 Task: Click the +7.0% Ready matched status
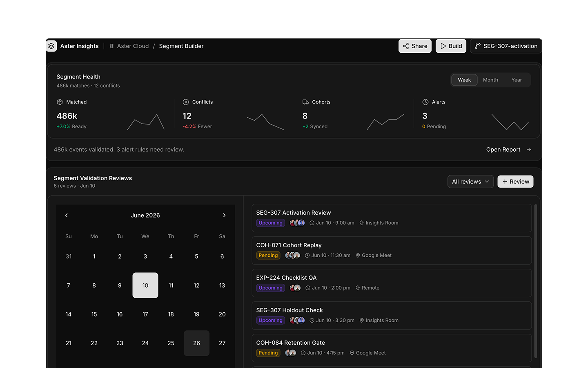click(x=71, y=126)
